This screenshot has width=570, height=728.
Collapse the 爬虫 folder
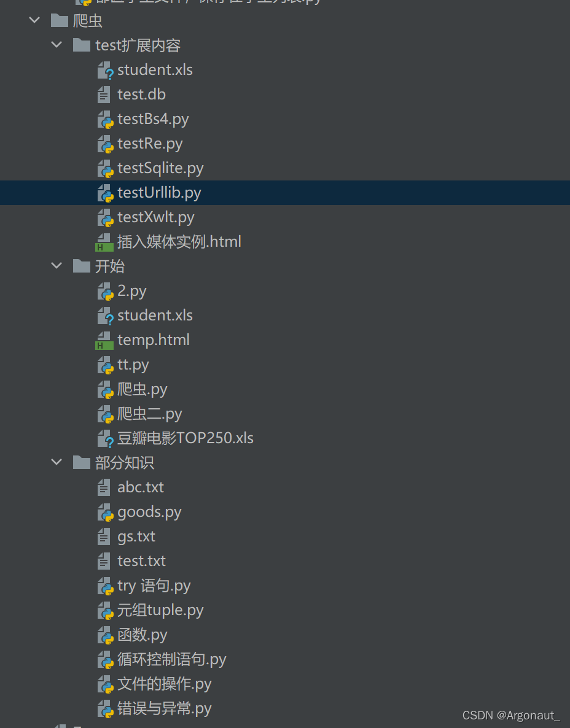pyautogui.click(x=34, y=21)
